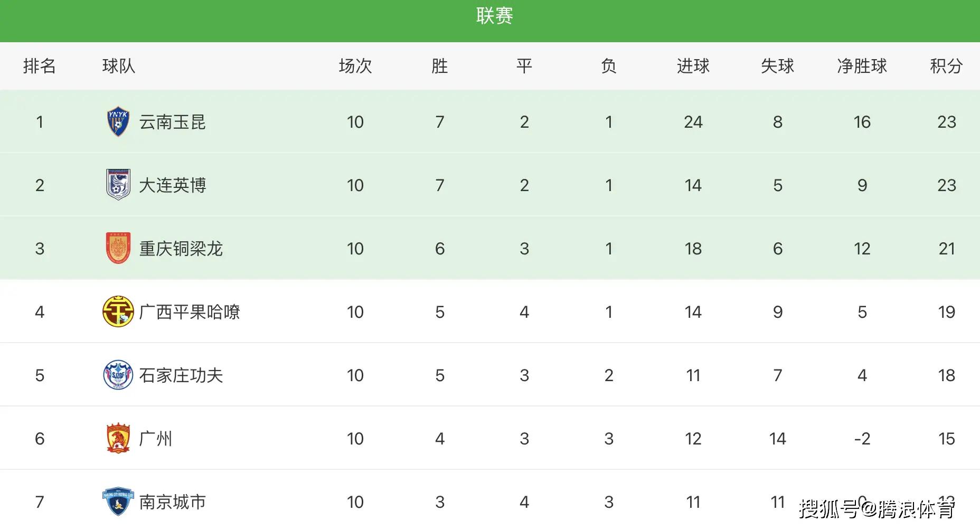Click the Nanjing City team crest

click(x=117, y=501)
